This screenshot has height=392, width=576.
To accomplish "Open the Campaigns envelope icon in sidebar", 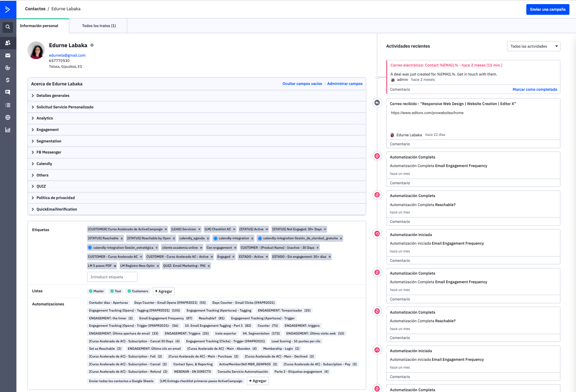I will point(8,55).
